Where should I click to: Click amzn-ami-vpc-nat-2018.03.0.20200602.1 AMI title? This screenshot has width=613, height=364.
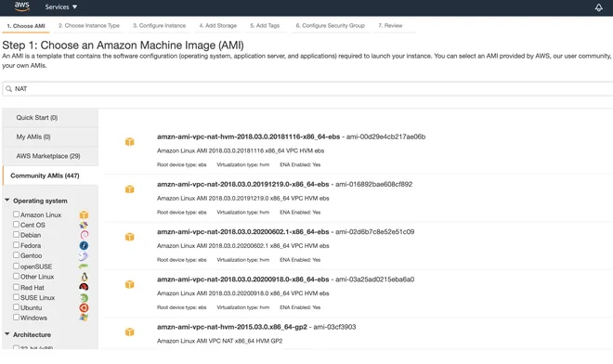pyautogui.click(x=242, y=232)
